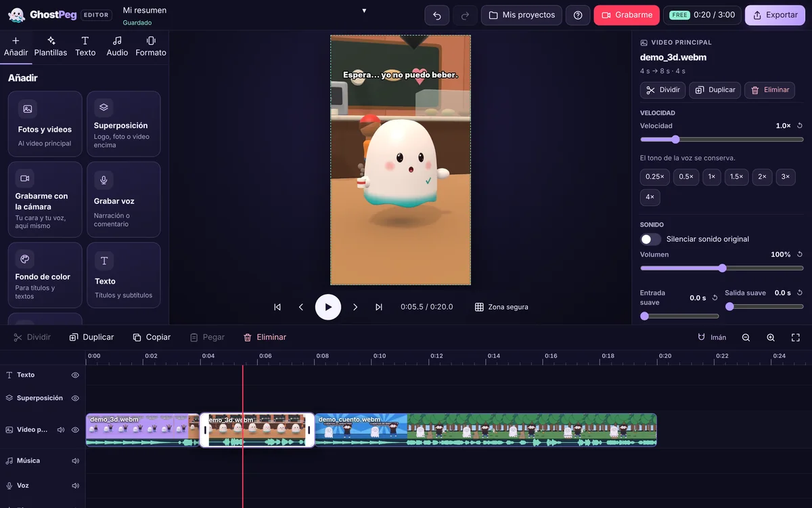The height and width of the screenshot is (508, 812).
Task: Set speed to 2×
Action: (762, 177)
